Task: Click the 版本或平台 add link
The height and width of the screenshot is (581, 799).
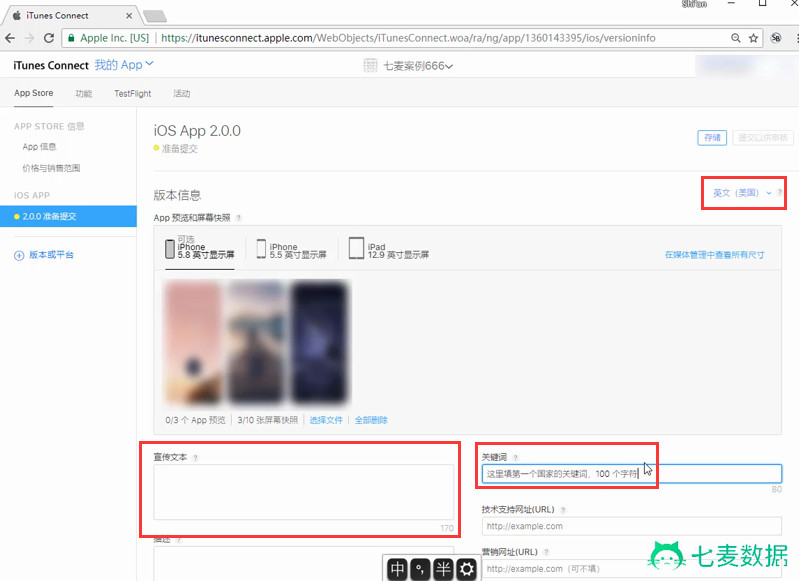Action: [51, 255]
